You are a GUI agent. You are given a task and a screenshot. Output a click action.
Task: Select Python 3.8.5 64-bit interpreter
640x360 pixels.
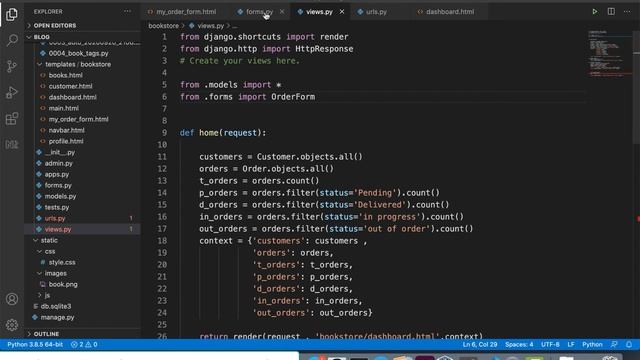point(35,344)
